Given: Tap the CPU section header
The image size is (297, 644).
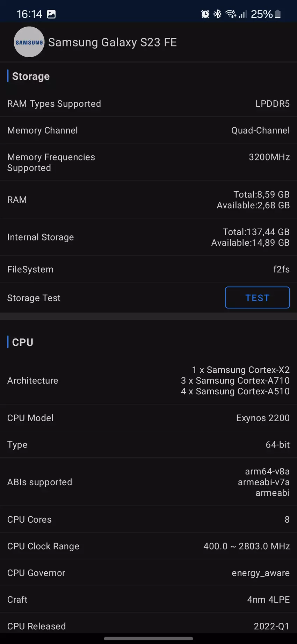Looking at the screenshot, I should [23, 342].
